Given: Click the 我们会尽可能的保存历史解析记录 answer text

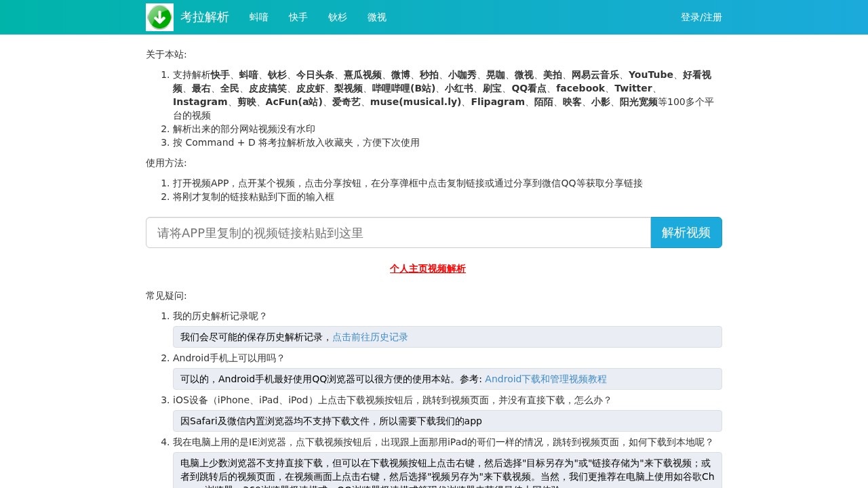Looking at the screenshot, I should pyautogui.click(x=256, y=337).
